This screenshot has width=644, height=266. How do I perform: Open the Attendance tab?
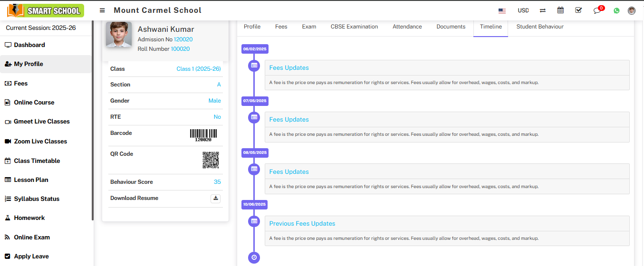point(407,27)
